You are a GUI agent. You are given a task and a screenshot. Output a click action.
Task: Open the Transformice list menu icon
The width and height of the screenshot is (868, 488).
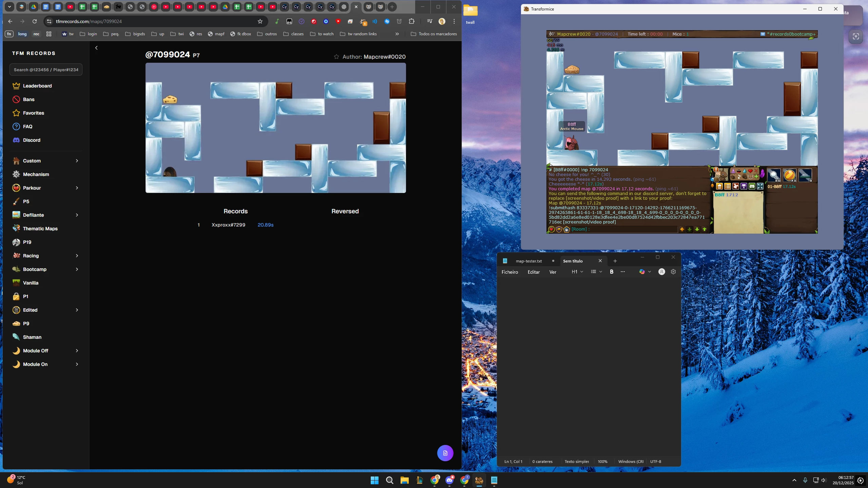(727, 186)
